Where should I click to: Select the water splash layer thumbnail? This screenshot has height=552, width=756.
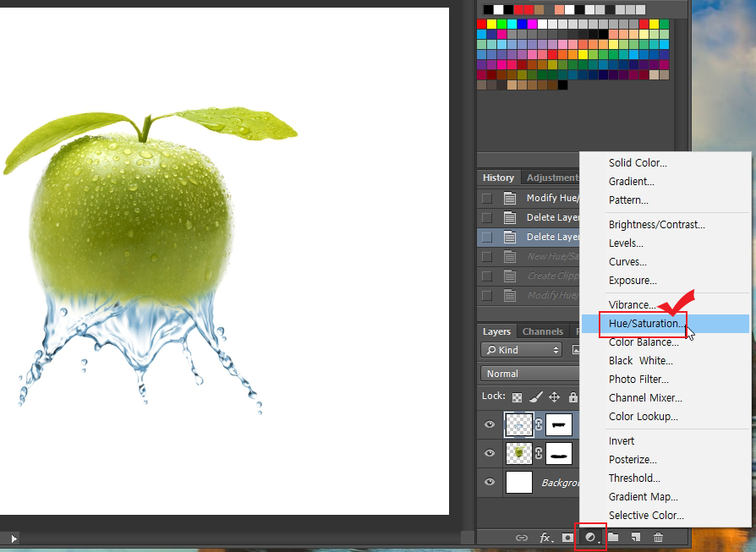(518, 424)
